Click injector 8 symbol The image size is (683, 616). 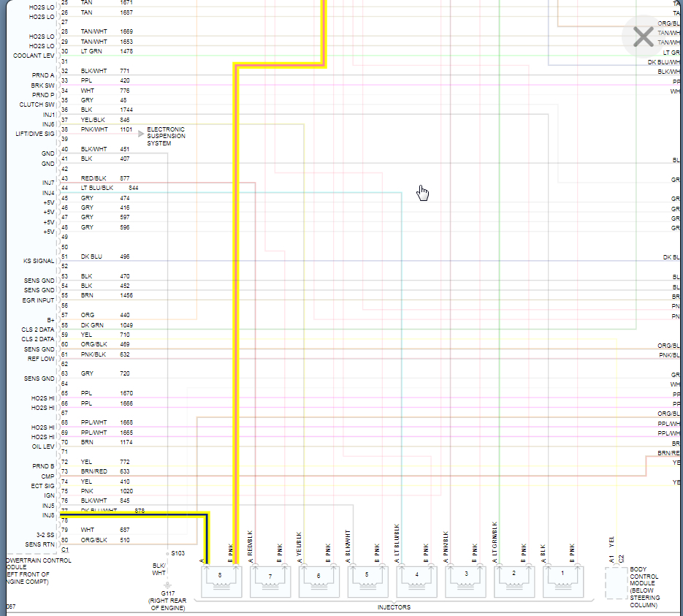221,582
